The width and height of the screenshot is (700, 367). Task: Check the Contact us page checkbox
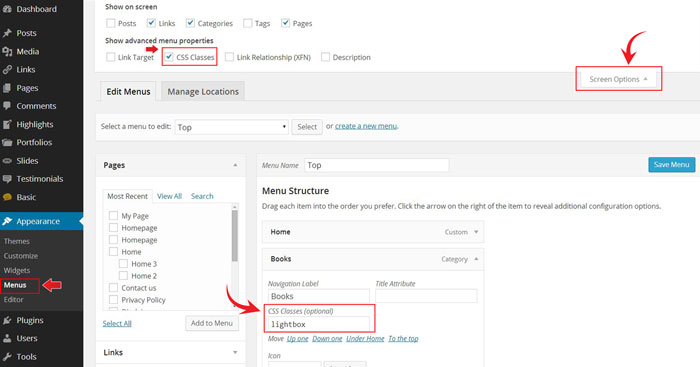tap(113, 288)
